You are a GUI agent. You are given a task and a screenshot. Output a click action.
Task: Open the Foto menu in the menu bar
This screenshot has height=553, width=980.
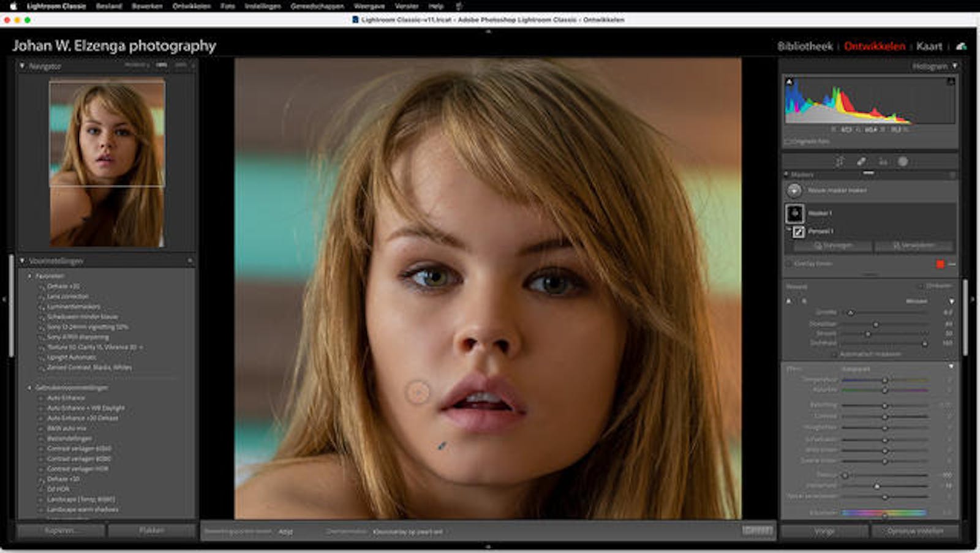click(227, 6)
